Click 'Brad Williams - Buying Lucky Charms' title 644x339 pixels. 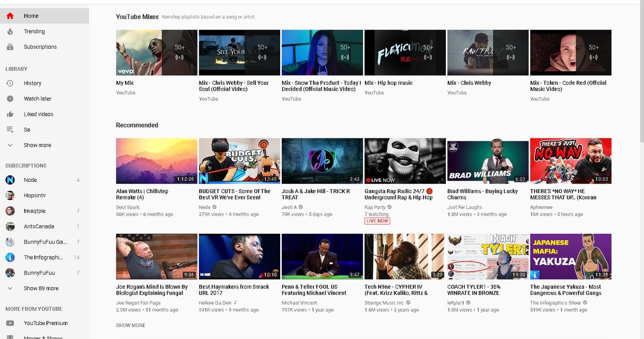[x=482, y=194]
